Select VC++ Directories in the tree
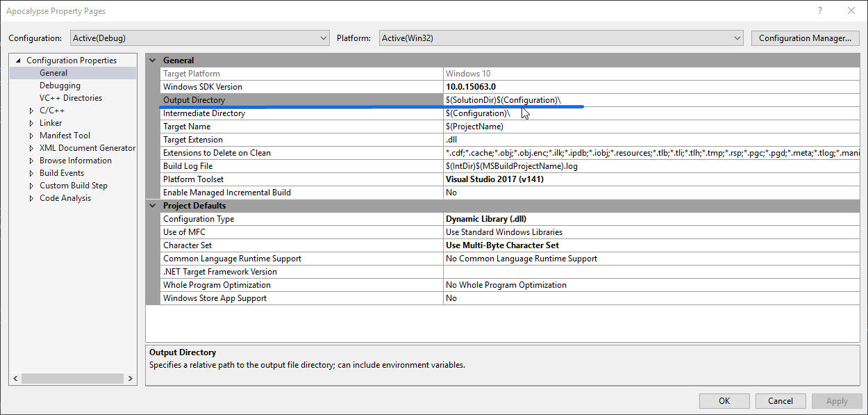The width and height of the screenshot is (868, 415). pyautogui.click(x=70, y=98)
